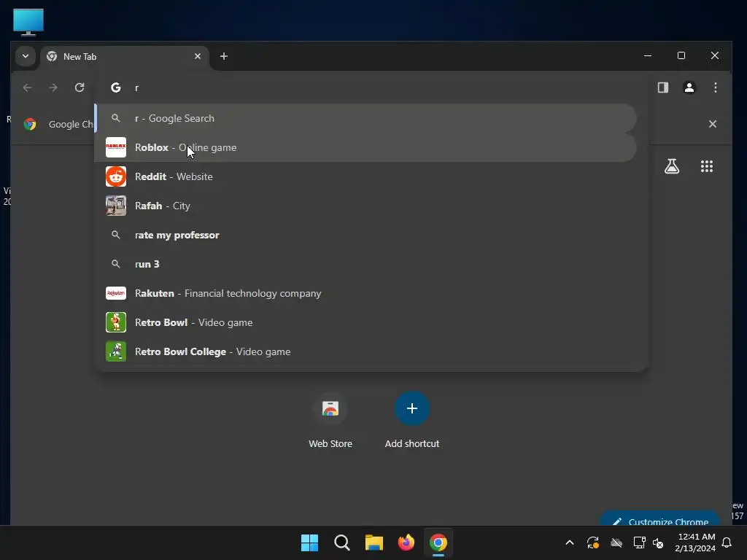This screenshot has width=747, height=560.
Task: Click the Customize Chrome button
Action: point(659,519)
